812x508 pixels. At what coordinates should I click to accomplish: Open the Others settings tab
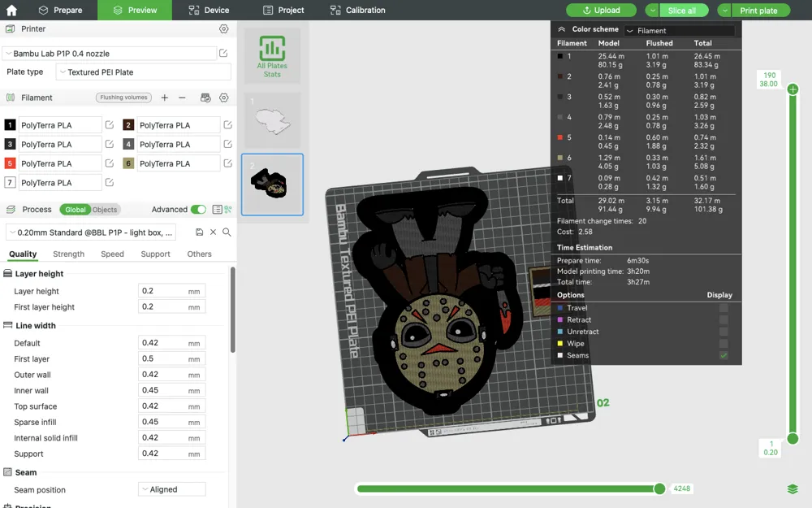[x=200, y=254]
